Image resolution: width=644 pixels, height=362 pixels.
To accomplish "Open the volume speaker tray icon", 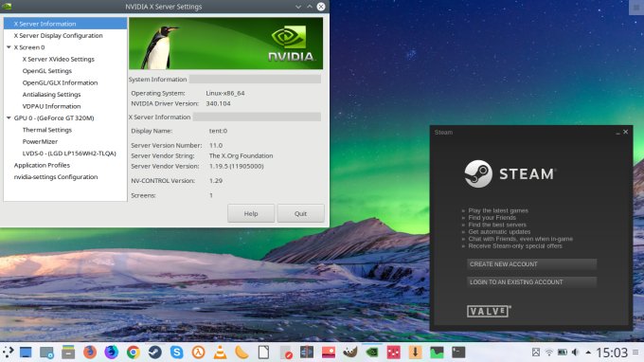I will [x=576, y=353].
